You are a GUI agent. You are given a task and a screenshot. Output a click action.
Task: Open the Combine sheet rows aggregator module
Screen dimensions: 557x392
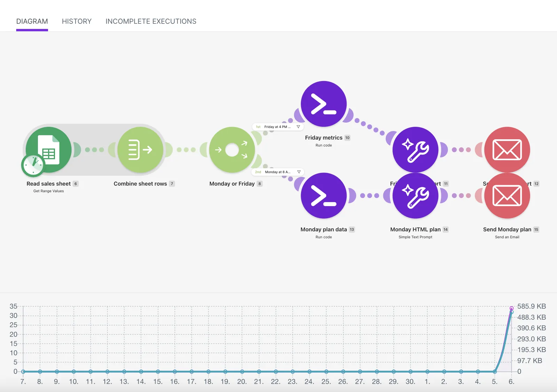point(140,150)
